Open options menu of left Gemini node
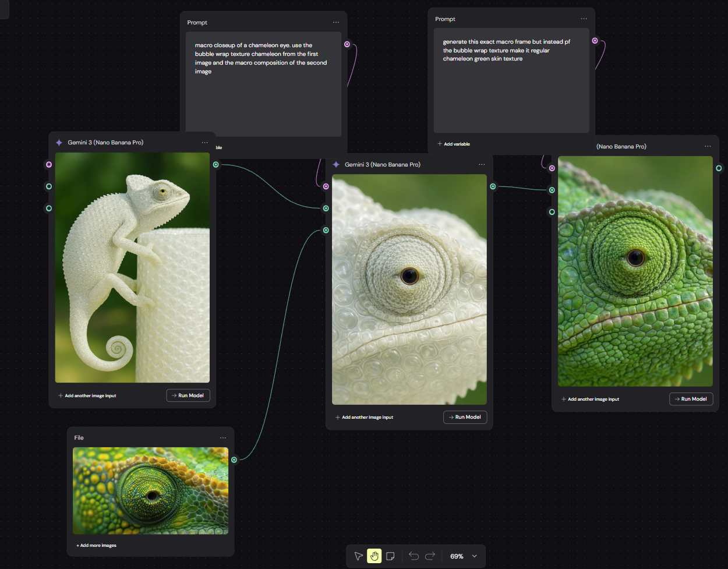 point(205,143)
